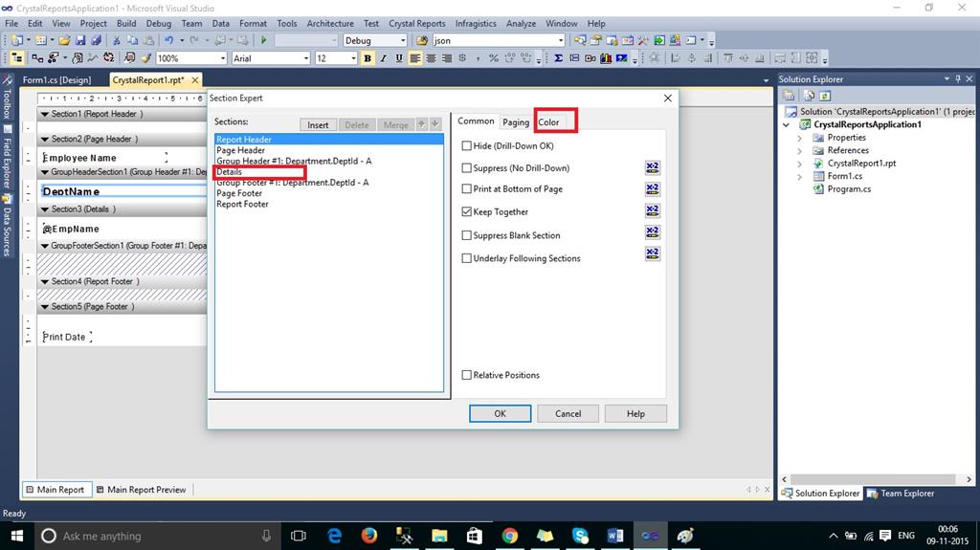The height and width of the screenshot is (550, 980).
Task: Click the Cancel button in Section Expert
Action: click(568, 414)
